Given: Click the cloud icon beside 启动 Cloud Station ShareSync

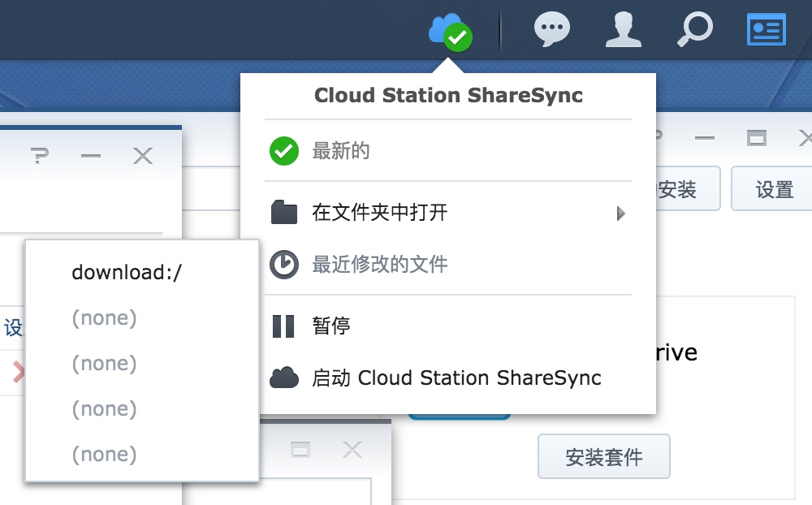Looking at the screenshot, I should pos(283,378).
